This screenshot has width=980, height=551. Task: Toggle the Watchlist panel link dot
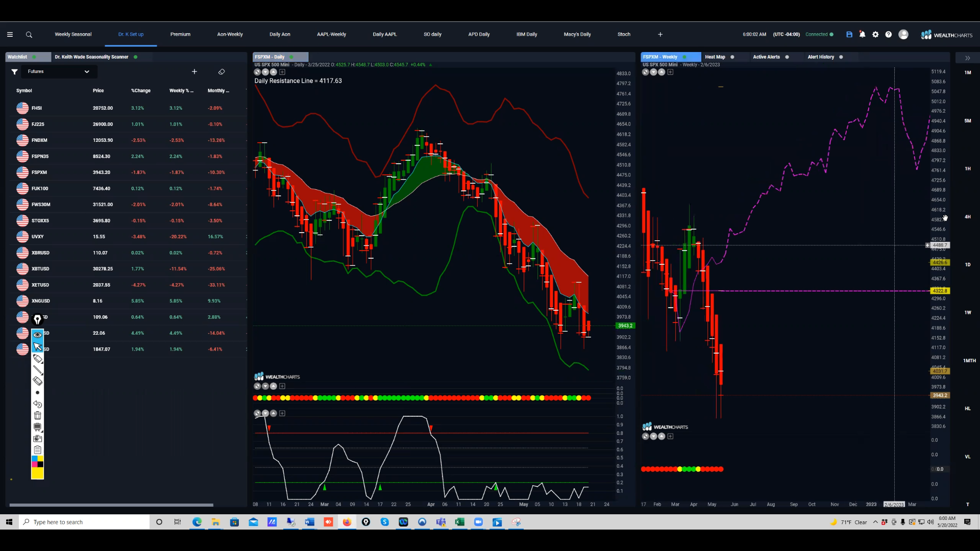coord(34,57)
